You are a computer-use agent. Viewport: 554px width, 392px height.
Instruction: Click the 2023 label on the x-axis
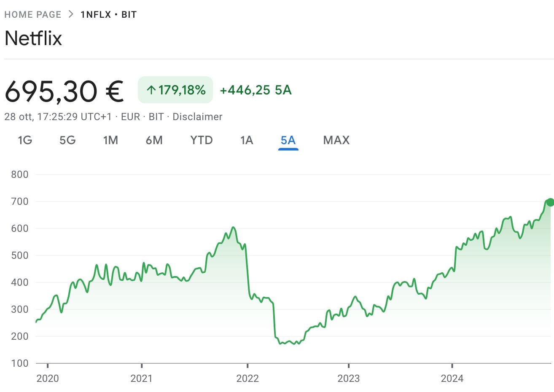349,378
